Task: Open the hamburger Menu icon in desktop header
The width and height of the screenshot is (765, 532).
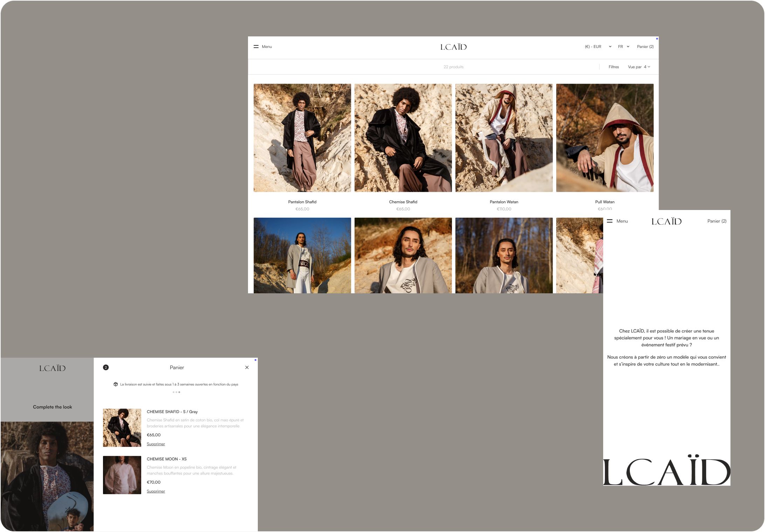Action: tap(256, 47)
